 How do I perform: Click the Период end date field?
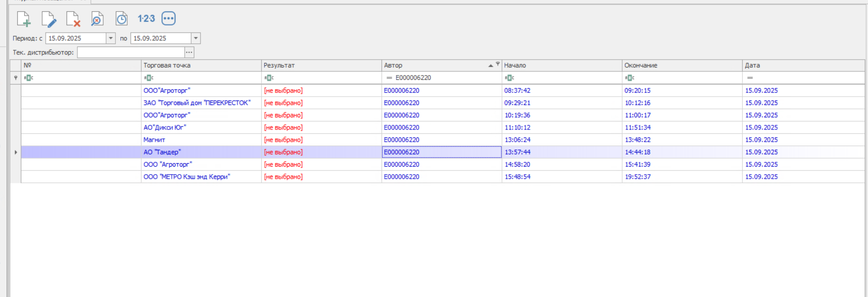[x=161, y=38]
